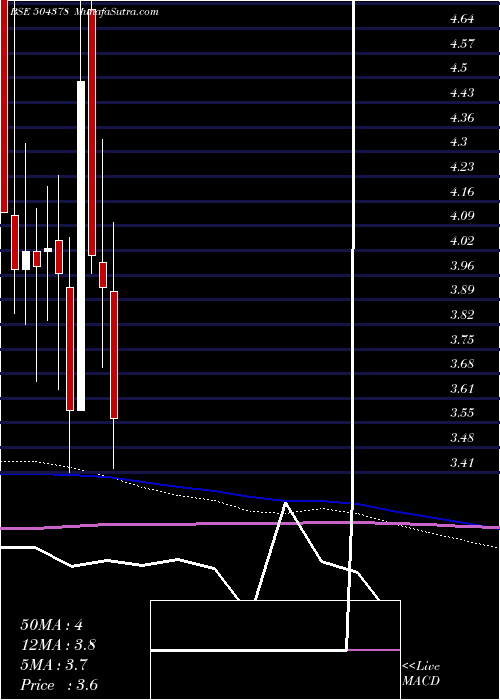The image size is (500, 700).
Task: Click the <<Live MACD label
Action: (x=421, y=674)
